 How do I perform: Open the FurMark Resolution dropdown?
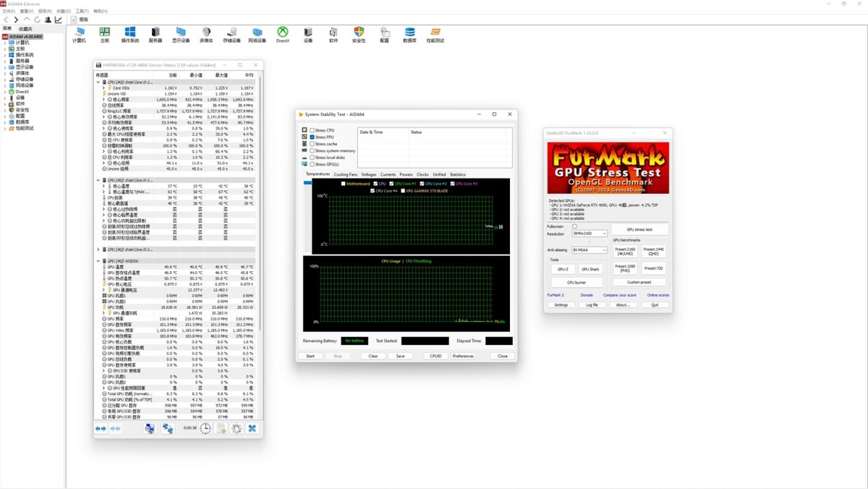click(590, 234)
